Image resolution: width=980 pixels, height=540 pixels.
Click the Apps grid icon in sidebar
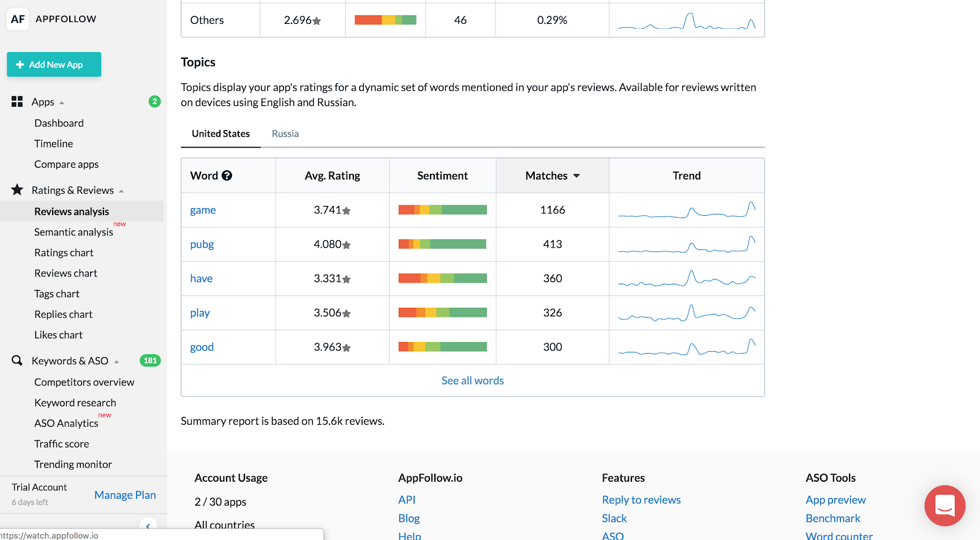click(17, 102)
